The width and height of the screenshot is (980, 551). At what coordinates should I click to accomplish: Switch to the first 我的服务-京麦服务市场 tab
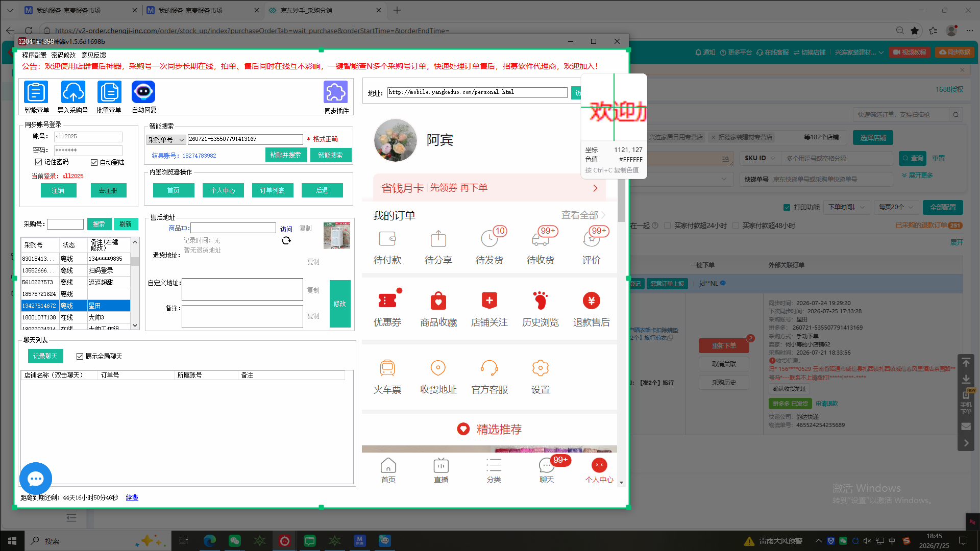(81, 10)
